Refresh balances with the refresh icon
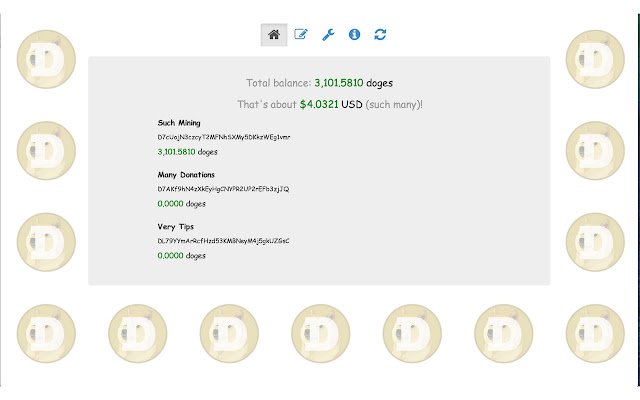The image size is (640, 400). click(x=380, y=34)
